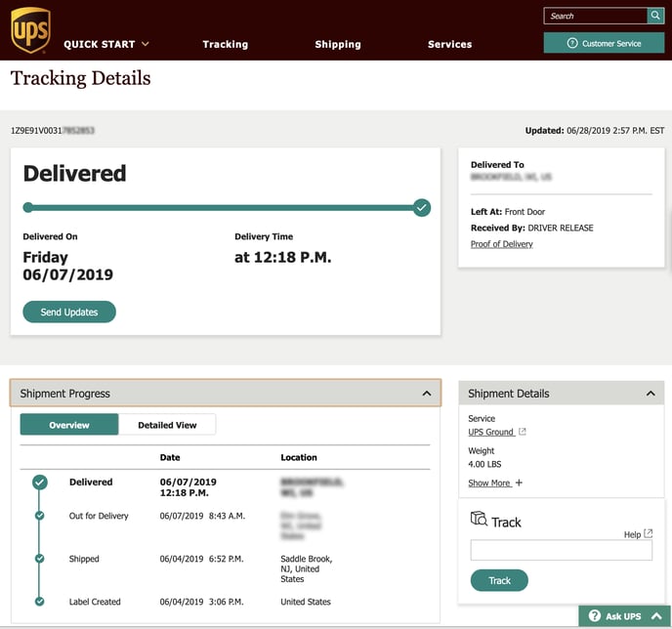The image size is (672, 629).
Task: Click the Help external link icon
Action: pyautogui.click(x=648, y=533)
